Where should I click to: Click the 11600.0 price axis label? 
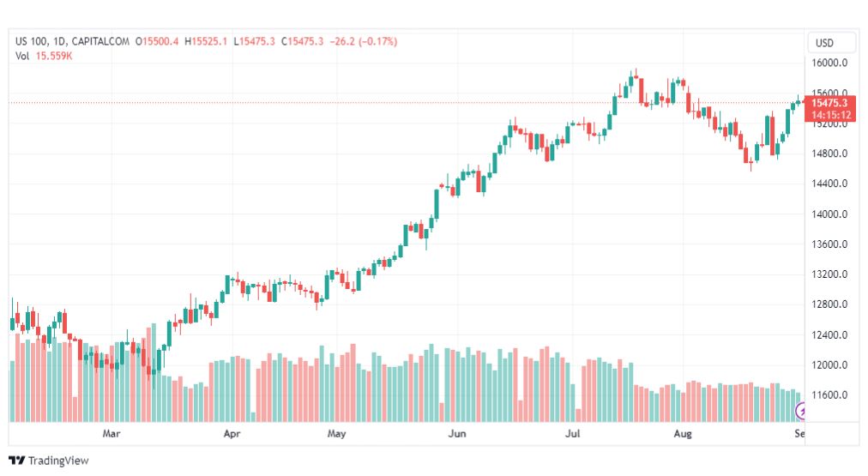click(829, 395)
